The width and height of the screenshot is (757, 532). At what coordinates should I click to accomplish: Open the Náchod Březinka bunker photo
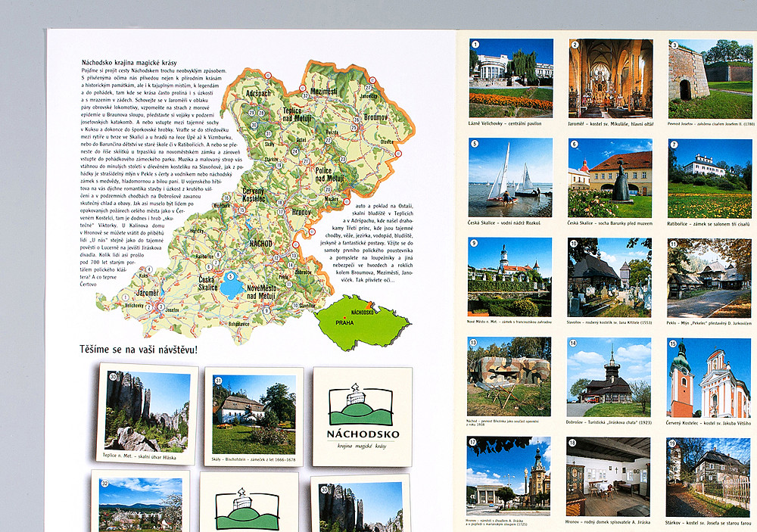509,377
